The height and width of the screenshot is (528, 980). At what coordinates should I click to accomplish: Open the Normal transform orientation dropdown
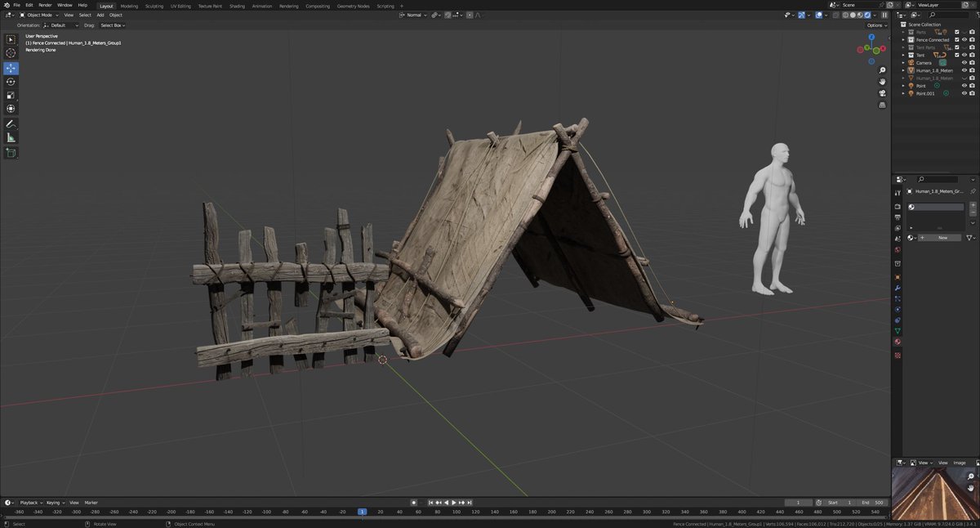(x=414, y=15)
